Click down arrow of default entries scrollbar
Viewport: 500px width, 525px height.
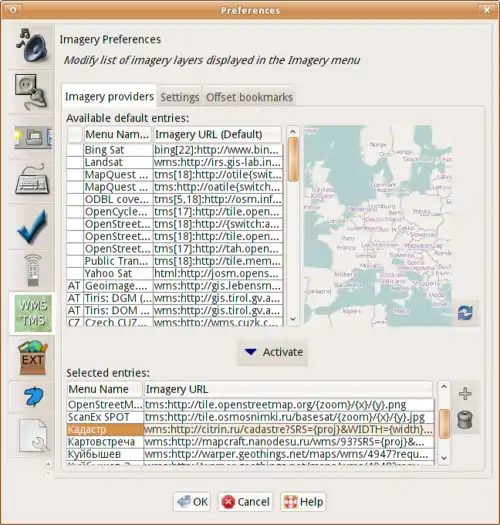pyautogui.click(x=293, y=319)
